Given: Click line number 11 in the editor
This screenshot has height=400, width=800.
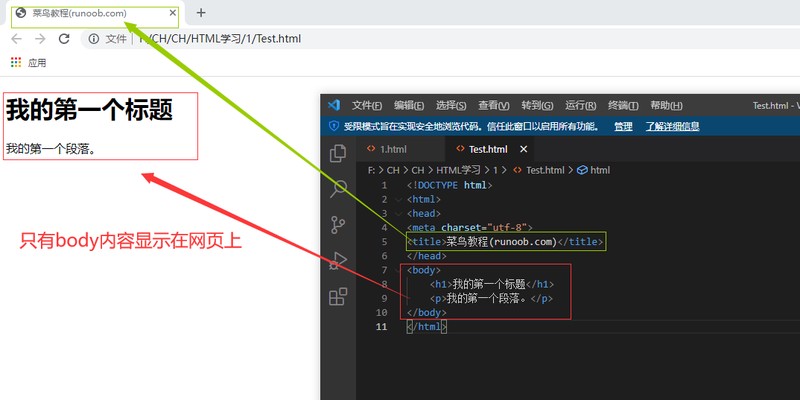Looking at the screenshot, I should pyautogui.click(x=382, y=327).
